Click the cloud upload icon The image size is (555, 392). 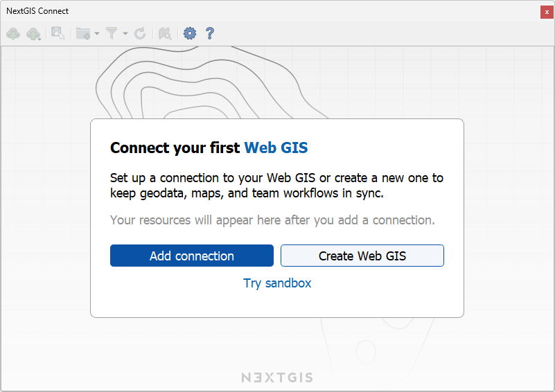(33, 34)
